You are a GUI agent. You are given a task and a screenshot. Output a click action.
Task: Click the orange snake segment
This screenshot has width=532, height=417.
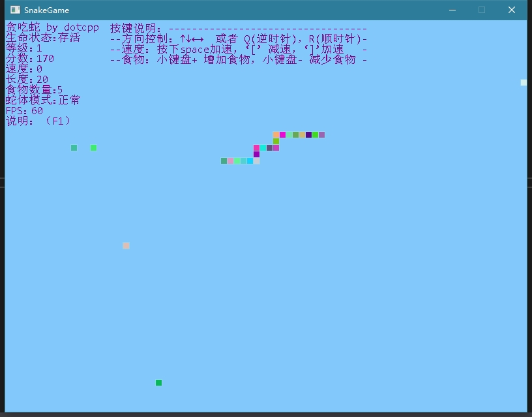click(276, 135)
